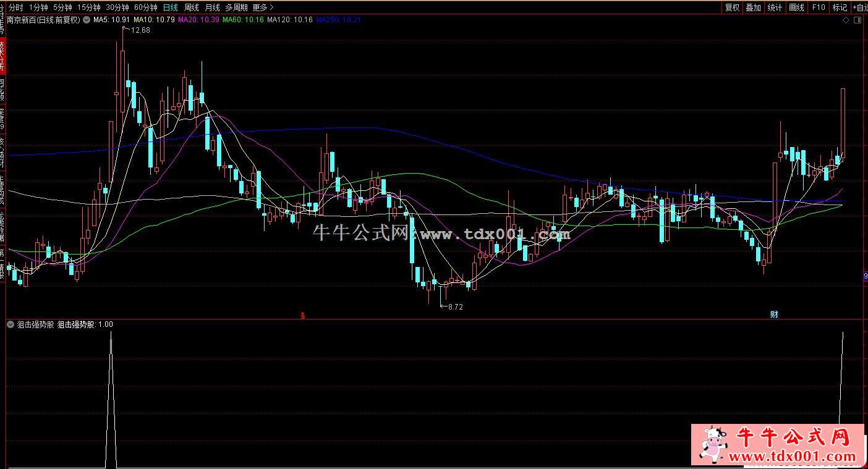
Task: Click the 狙击强势股: 1.00 indicator value
Action: [x=85, y=324]
